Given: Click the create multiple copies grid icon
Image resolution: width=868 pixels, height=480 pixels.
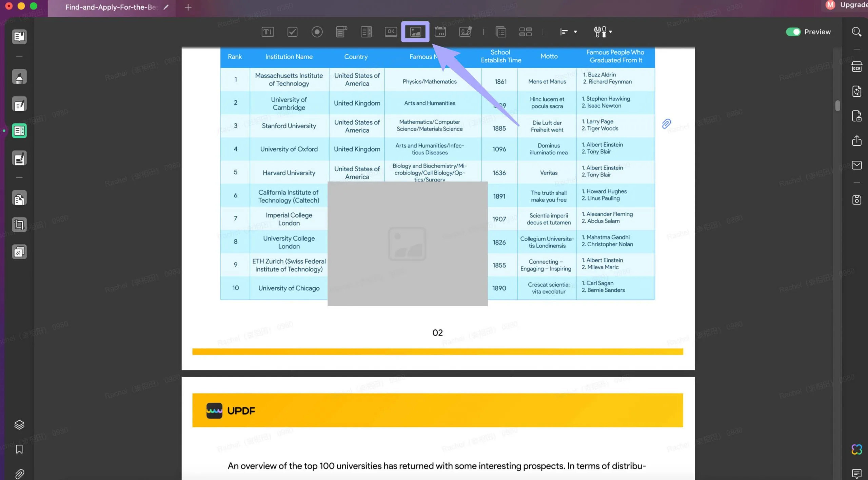Looking at the screenshot, I should tap(526, 32).
